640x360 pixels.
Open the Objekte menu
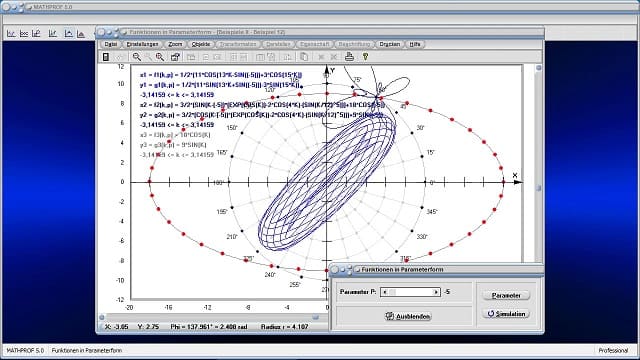(x=201, y=44)
